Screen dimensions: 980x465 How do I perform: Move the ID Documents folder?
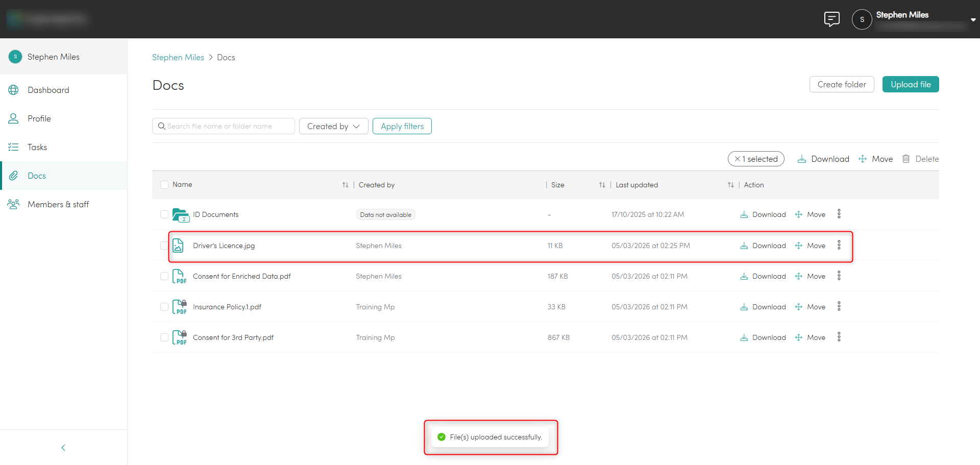pyautogui.click(x=810, y=214)
